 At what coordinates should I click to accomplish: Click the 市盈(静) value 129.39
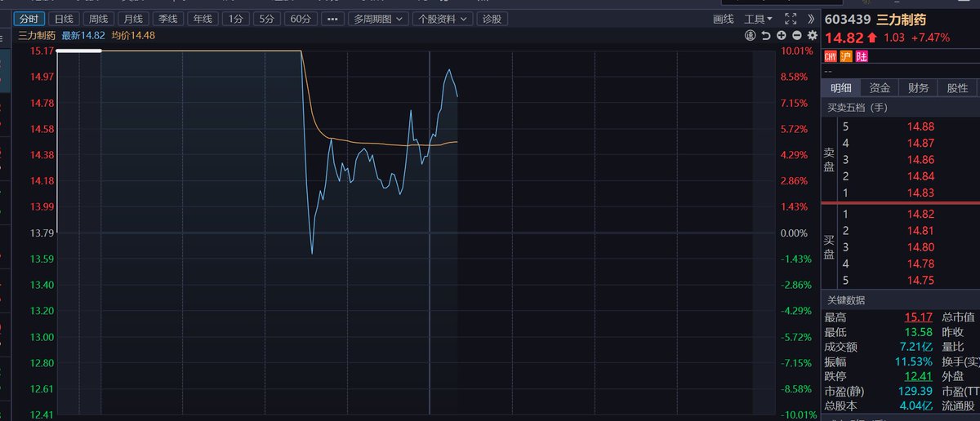click(x=915, y=391)
